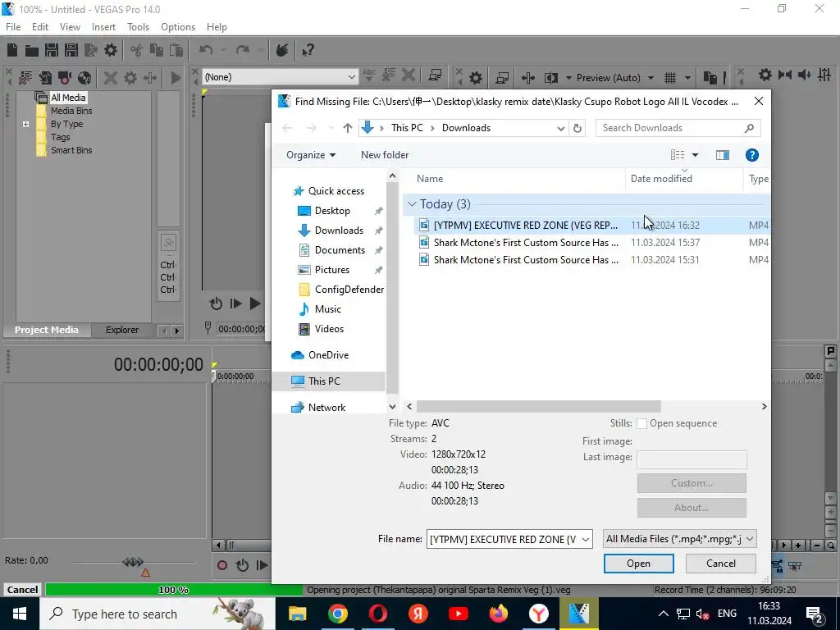Click the Open folder icon in VEGAS toolbar

click(32, 50)
